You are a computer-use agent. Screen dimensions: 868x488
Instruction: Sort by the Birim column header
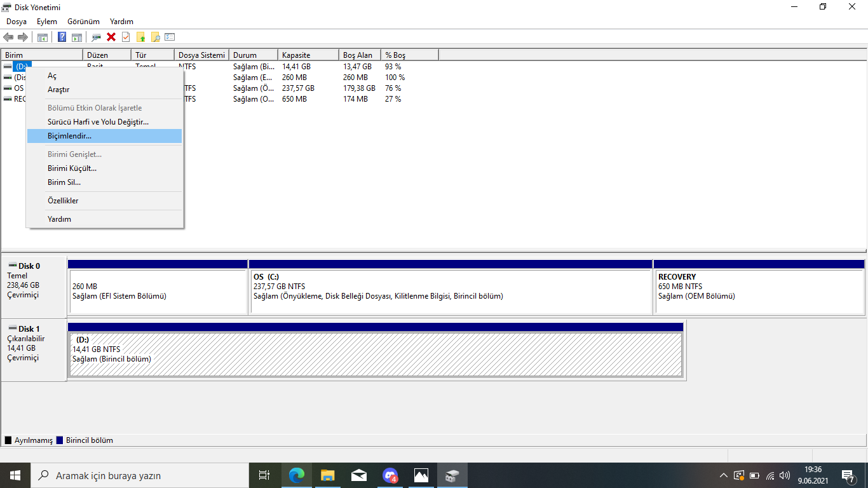42,55
